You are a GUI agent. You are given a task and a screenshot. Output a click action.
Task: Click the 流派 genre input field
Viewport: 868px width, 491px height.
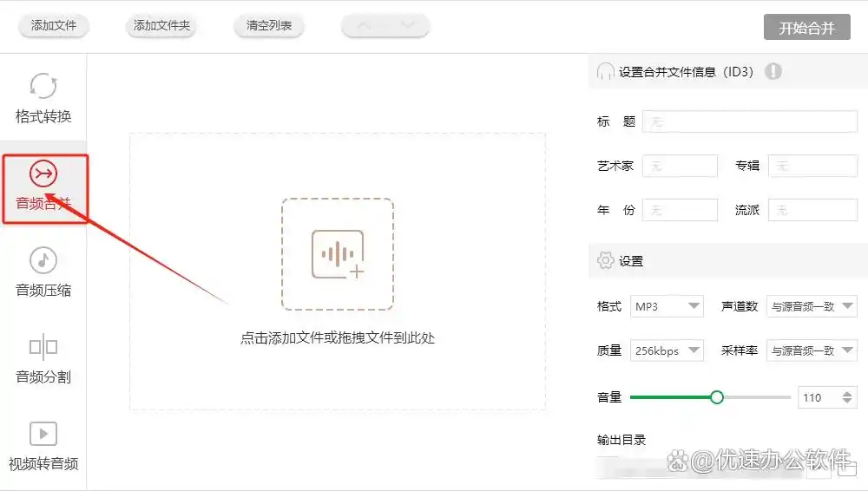point(813,210)
